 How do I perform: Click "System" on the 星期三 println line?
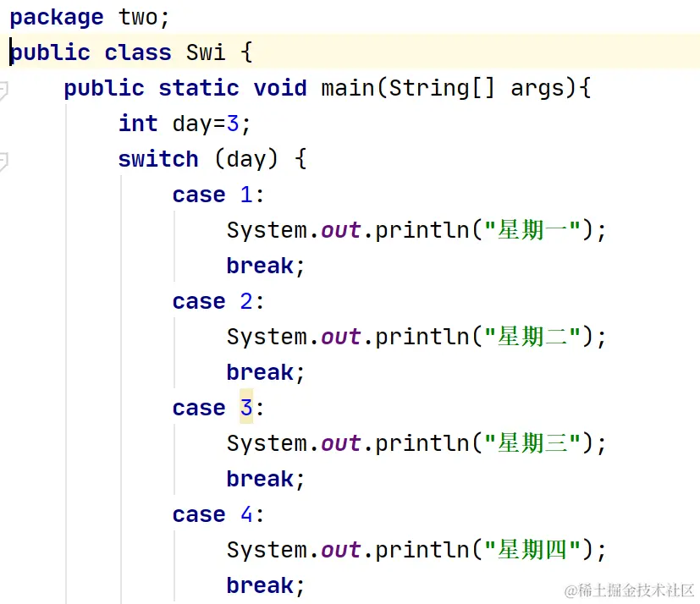tap(267, 444)
